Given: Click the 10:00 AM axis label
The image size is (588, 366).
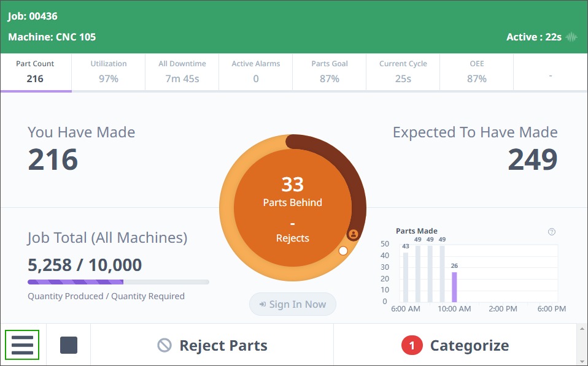Looking at the screenshot, I should point(454,309).
